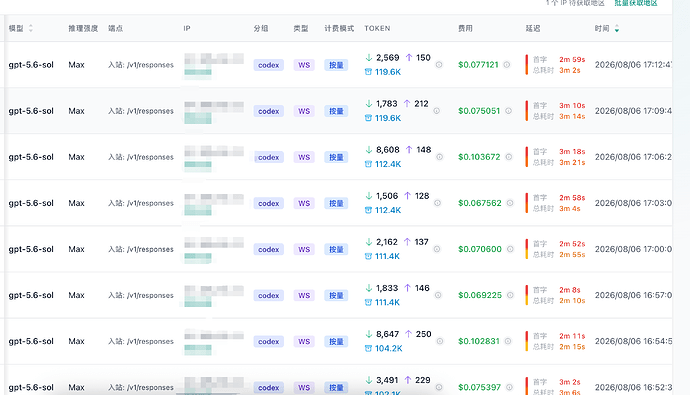Image resolution: width=690 pixels, height=395 pixels.
Task: Click the up-arrow output icon beside 250
Action: tap(408, 334)
